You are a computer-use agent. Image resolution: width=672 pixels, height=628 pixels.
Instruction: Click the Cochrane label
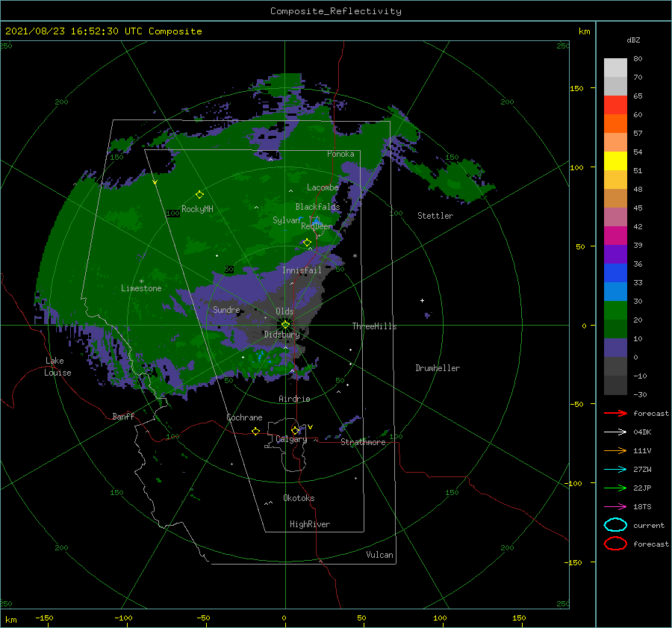pos(244,417)
